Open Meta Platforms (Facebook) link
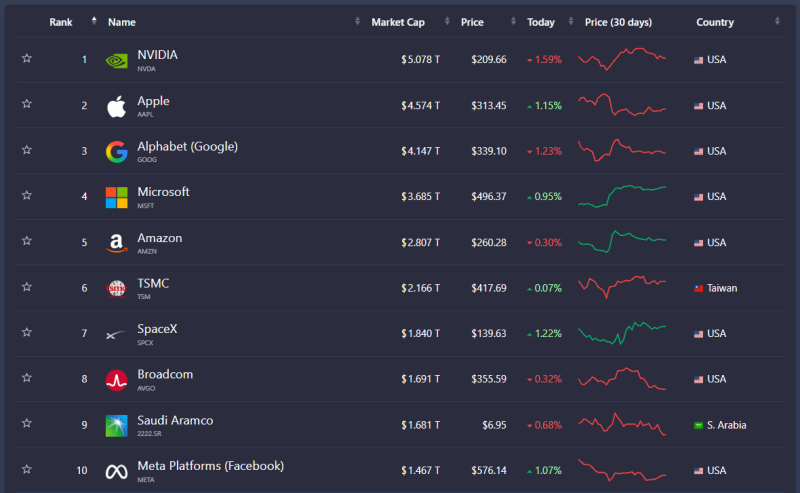Image resolution: width=800 pixels, height=493 pixels. (x=210, y=466)
